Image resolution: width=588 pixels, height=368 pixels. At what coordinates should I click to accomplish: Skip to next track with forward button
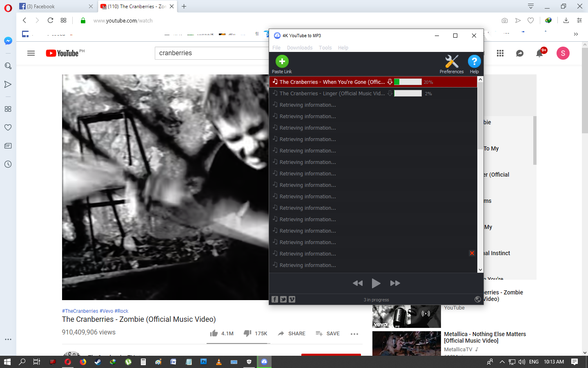click(x=395, y=283)
